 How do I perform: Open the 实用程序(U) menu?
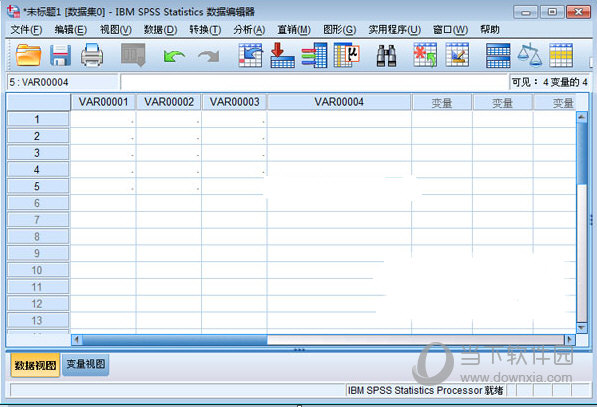tap(394, 29)
